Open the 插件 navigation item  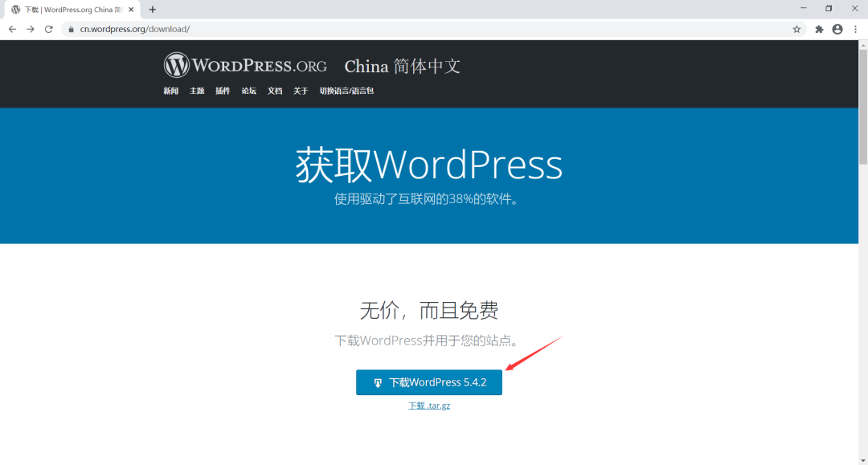[223, 91]
